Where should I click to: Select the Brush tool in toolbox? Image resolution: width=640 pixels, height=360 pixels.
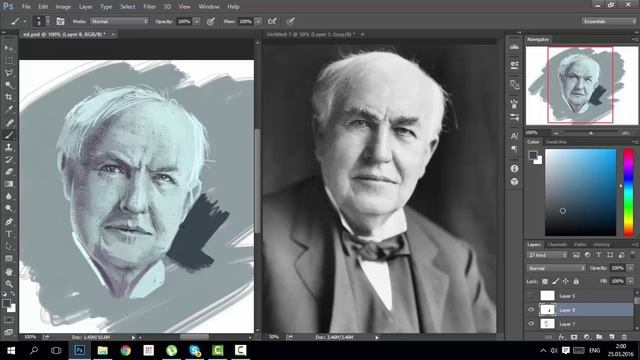[x=9, y=135]
